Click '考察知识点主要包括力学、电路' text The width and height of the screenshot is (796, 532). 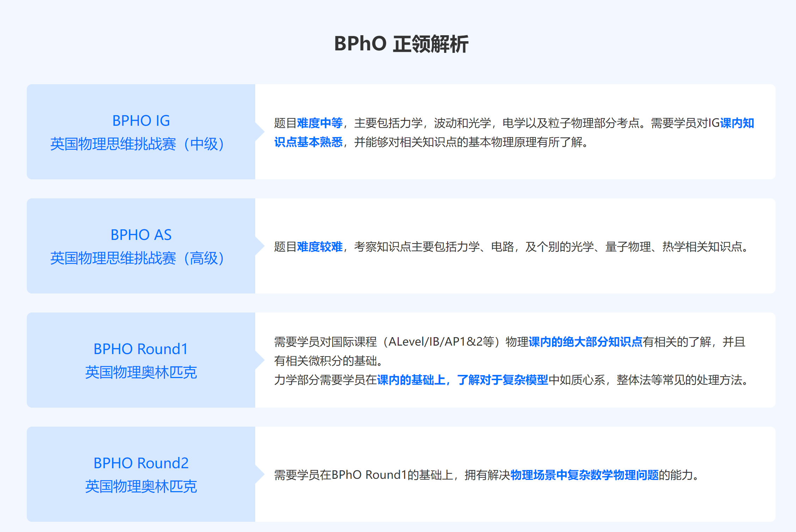434,247
